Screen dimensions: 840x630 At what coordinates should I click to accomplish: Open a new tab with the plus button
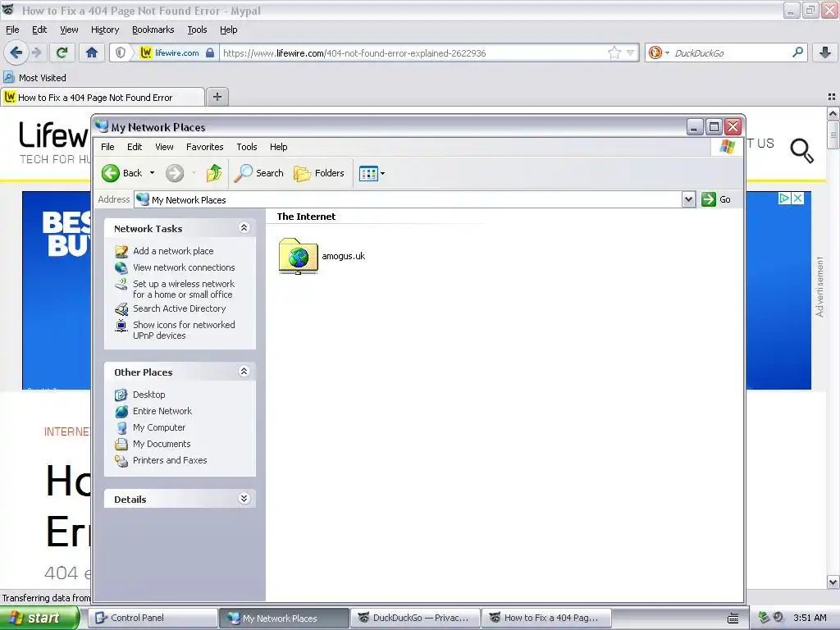[x=217, y=97]
